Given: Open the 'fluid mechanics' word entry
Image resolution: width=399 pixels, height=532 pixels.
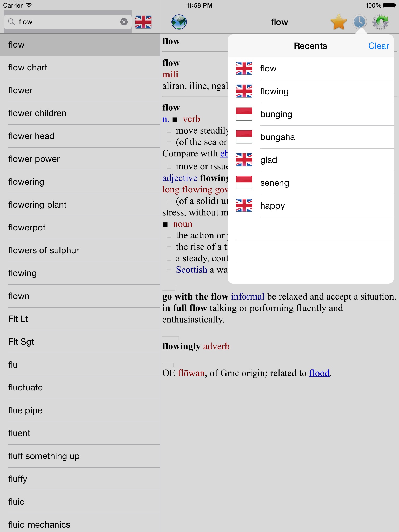Looking at the screenshot, I should point(39,524).
